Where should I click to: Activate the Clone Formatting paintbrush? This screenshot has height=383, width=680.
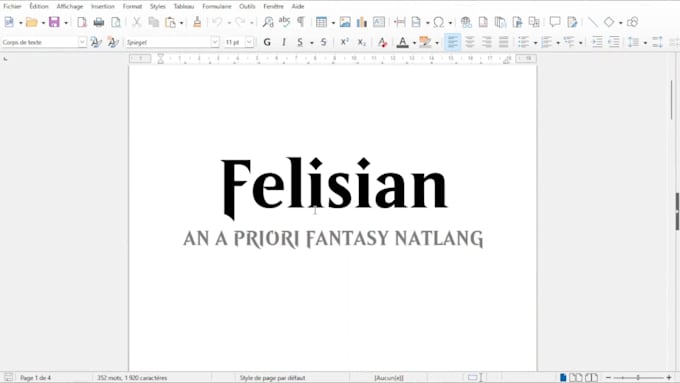click(x=197, y=22)
